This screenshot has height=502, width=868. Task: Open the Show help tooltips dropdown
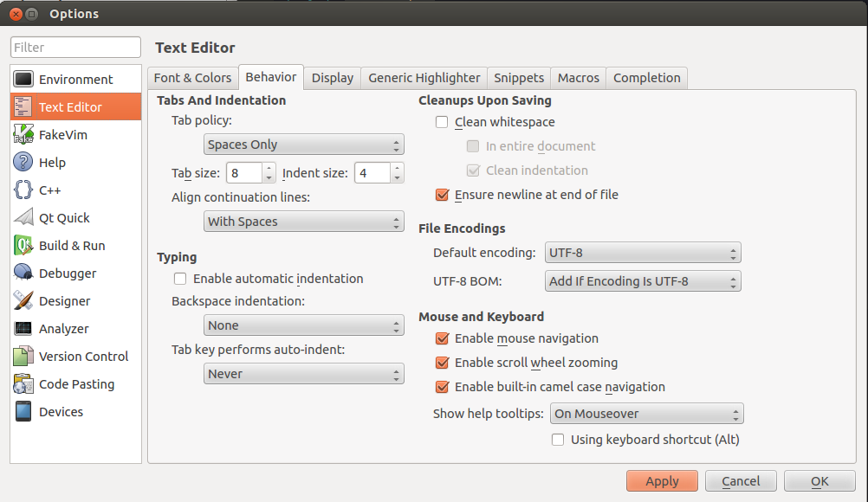(646, 414)
